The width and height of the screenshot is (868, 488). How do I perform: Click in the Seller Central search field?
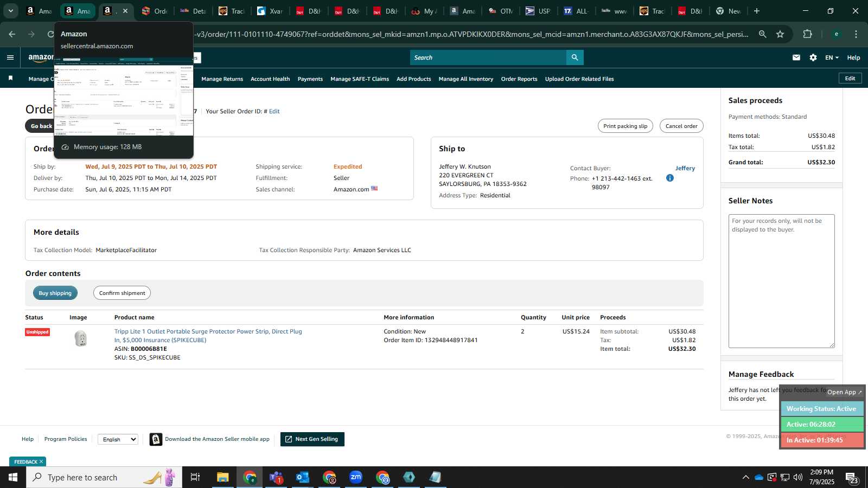[488, 57]
